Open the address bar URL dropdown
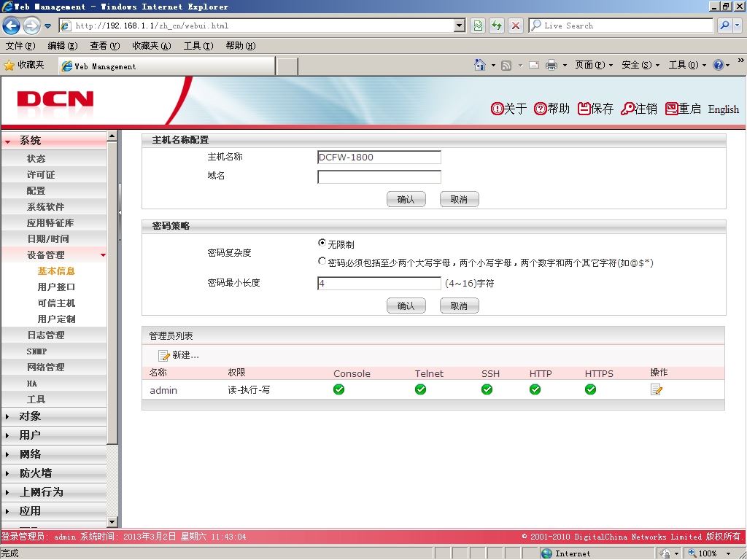Screen dimensions: 747x560 point(460,26)
